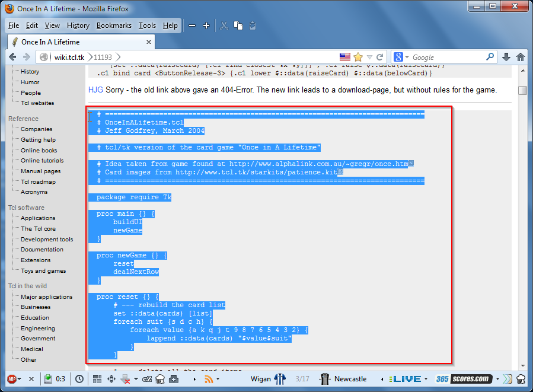Screen dimensions: 533x392
Task: Click the Copy icon in the toolbar
Action: 238,26
